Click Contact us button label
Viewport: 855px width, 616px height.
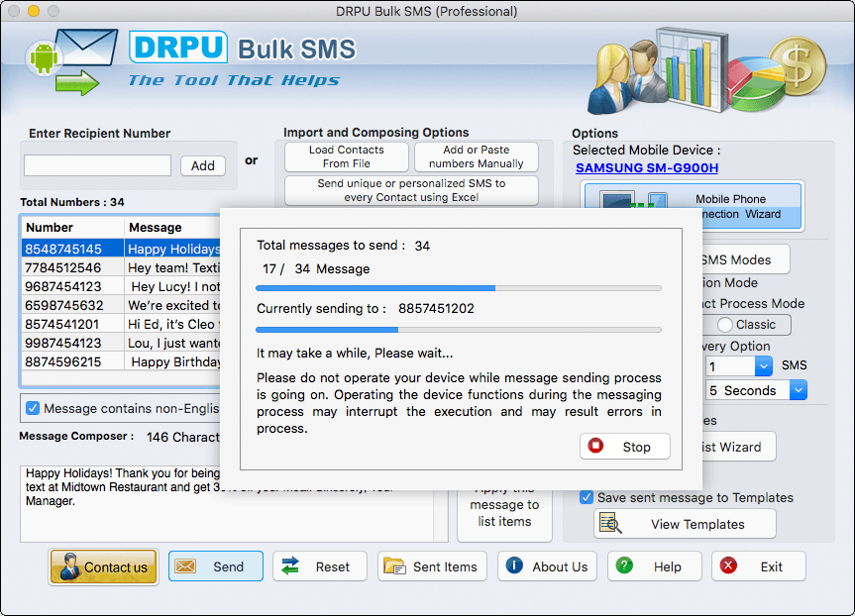[x=116, y=567]
